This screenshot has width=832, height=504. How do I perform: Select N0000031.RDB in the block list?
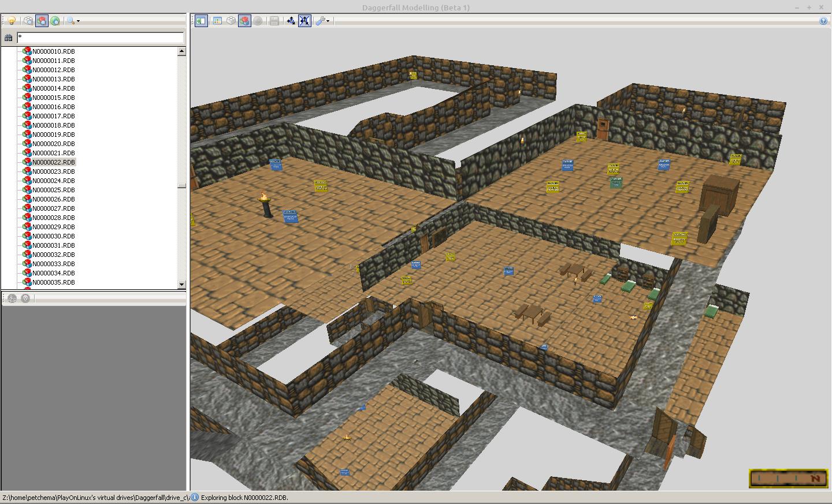(x=53, y=245)
